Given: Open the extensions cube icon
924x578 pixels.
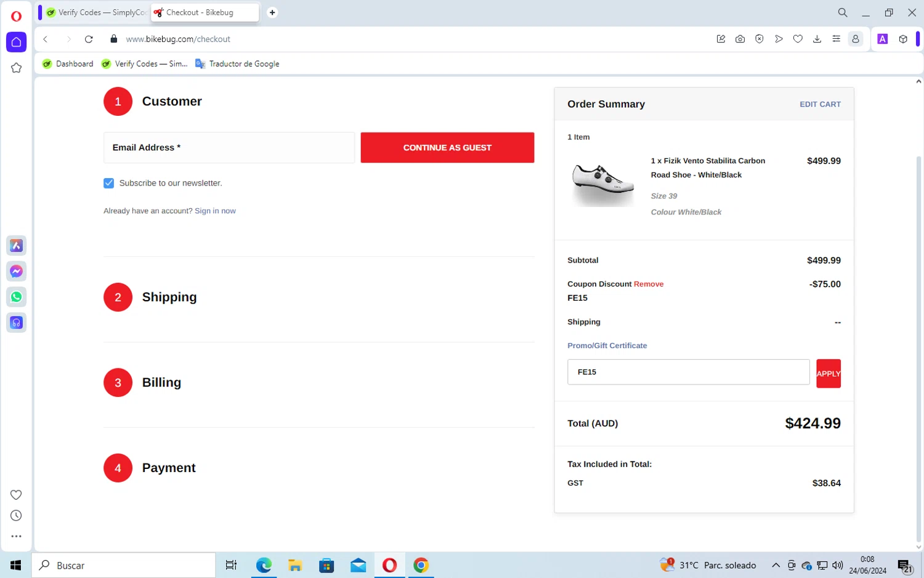Looking at the screenshot, I should [903, 39].
